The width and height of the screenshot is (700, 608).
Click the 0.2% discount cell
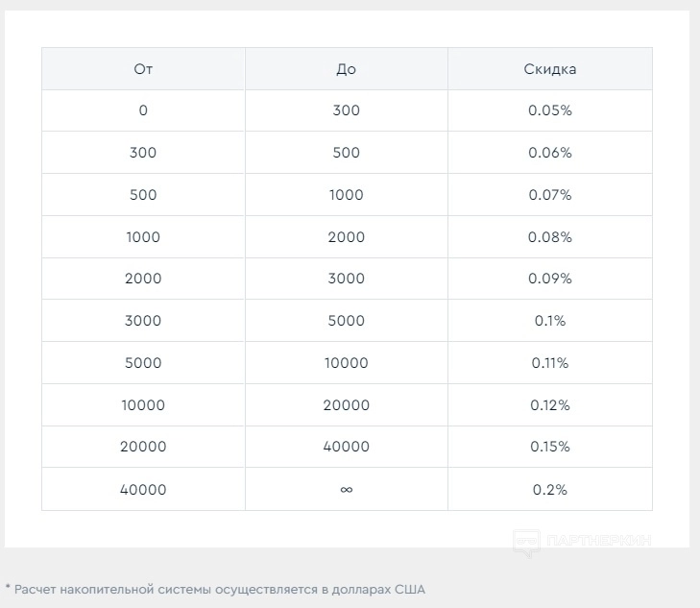coord(550,490)
